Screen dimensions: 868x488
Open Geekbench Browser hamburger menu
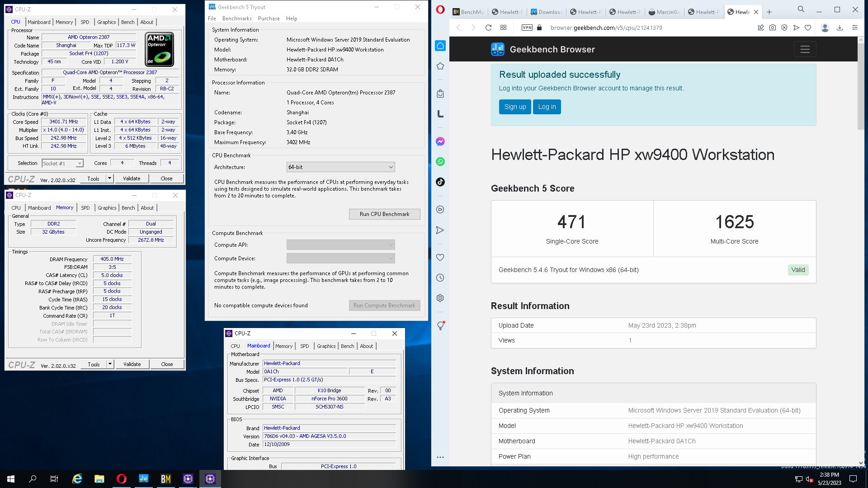[805, 49]
